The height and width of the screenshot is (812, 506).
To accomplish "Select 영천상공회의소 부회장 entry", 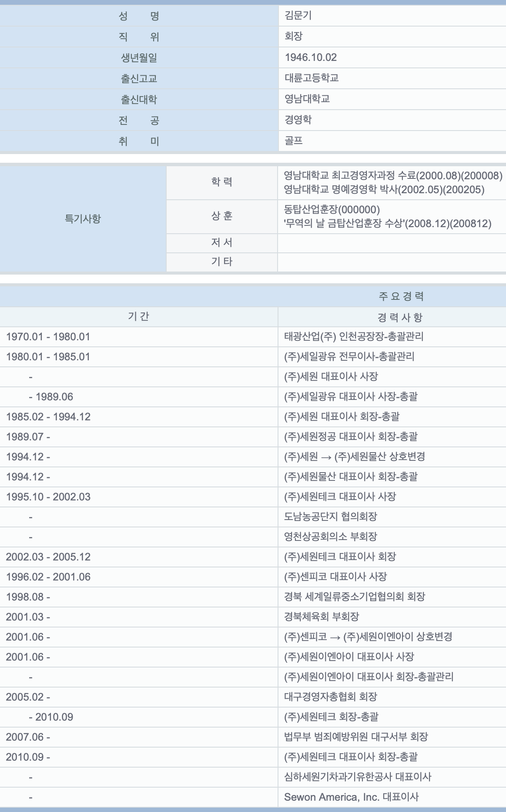I will (x=331, y=537).
